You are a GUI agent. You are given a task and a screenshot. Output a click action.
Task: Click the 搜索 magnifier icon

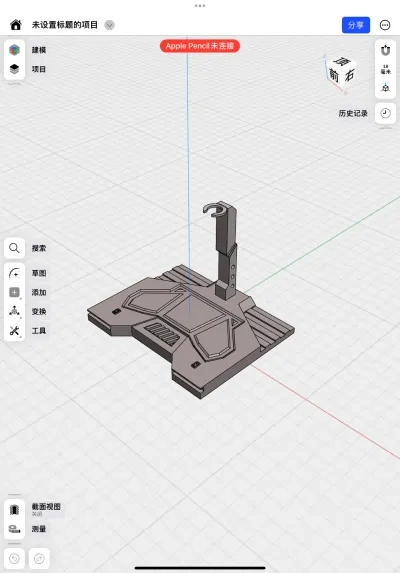pyautogui.click(x=14, y=248)
